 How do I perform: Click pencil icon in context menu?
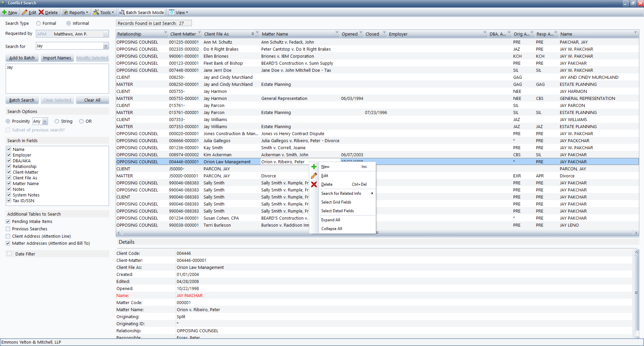click(x=314, y=176)
